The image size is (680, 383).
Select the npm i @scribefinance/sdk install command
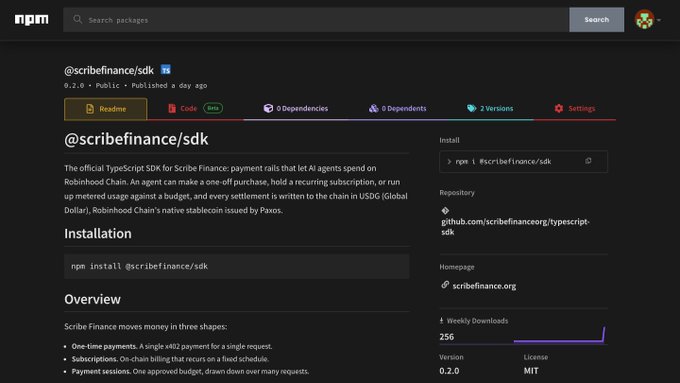pos(503,161)
